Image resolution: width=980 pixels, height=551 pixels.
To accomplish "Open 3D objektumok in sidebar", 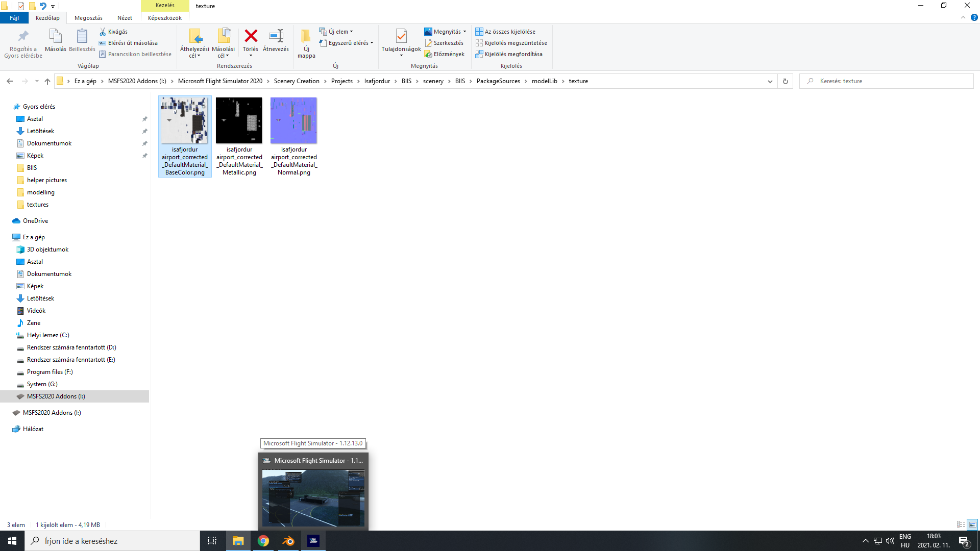I will click(47, 249).
